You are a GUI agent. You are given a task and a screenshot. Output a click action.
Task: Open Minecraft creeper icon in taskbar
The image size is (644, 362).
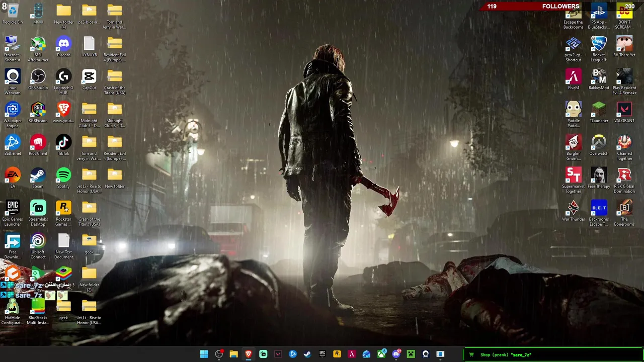[411, 354]
